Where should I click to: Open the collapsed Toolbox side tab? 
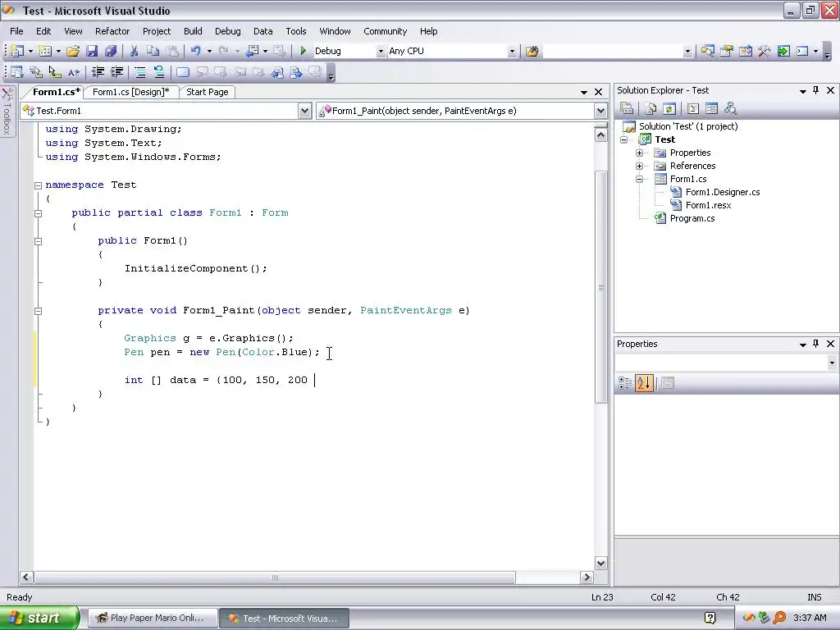[x=7, y=112]
